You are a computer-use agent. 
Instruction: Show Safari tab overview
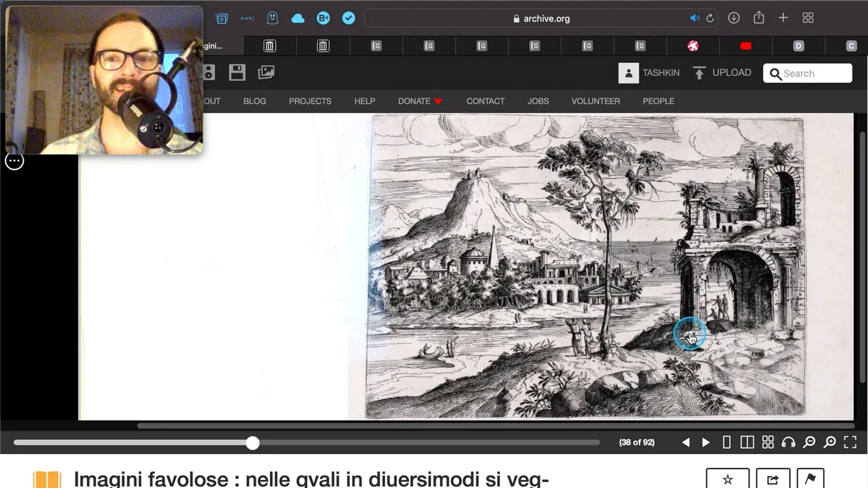[808, 18]
